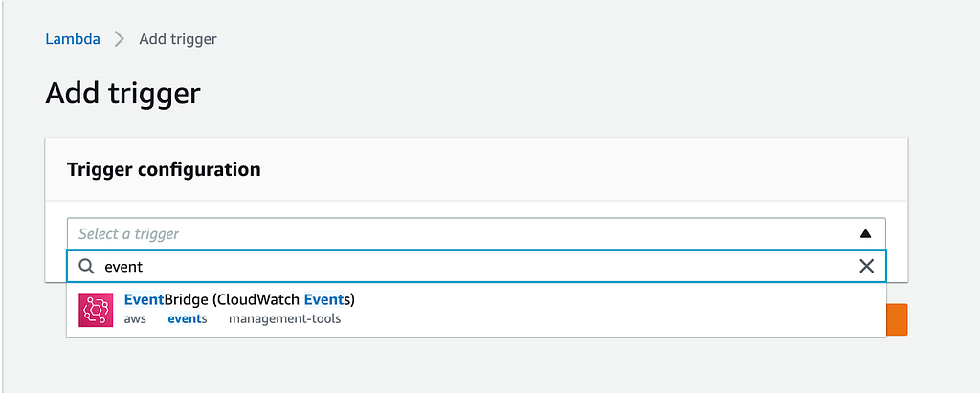Click the Add trigger page heading
Image resolution: width=980 pixels, height=393 pixels.
(122, 94)
